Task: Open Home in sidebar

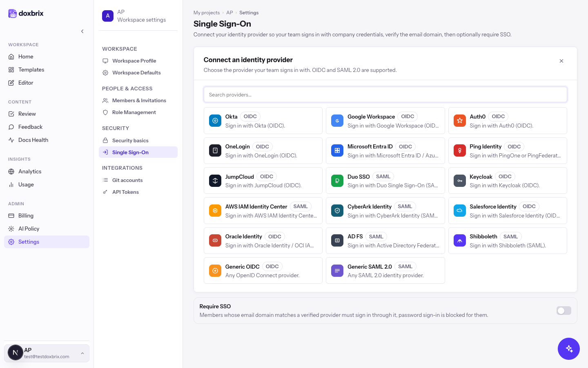Action: [47, 56]
